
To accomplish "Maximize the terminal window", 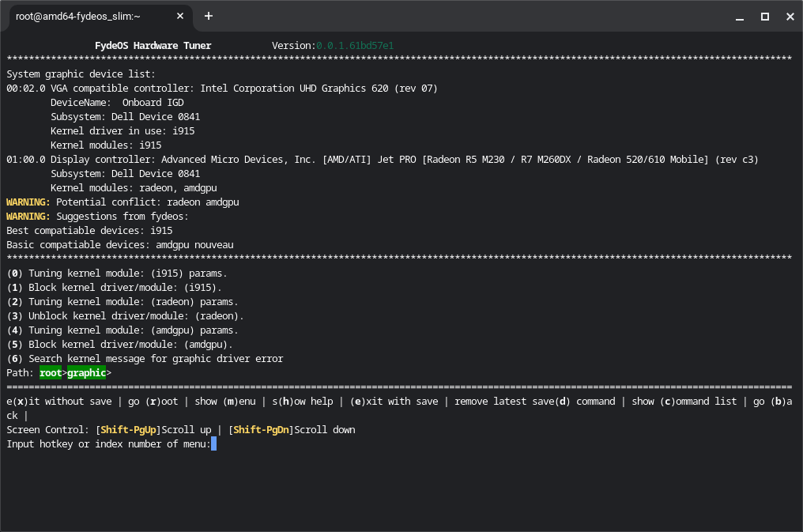I will pyautogui.click(x=765, y=17).
